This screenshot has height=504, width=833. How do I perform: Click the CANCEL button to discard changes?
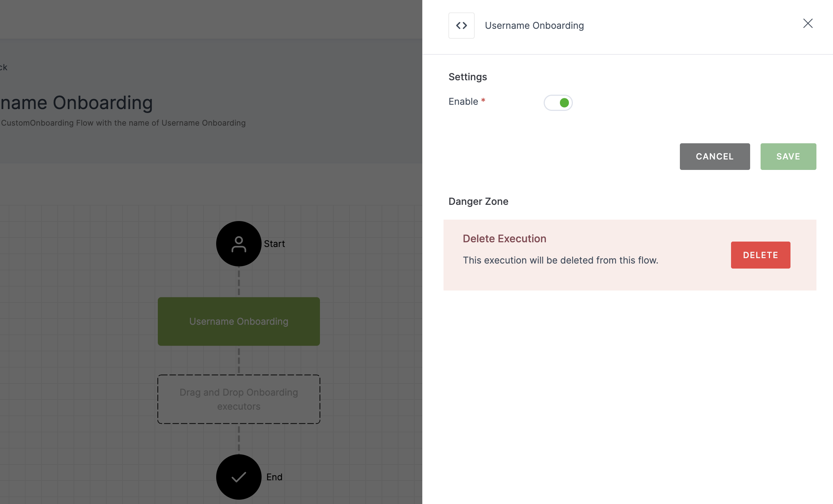714,156
